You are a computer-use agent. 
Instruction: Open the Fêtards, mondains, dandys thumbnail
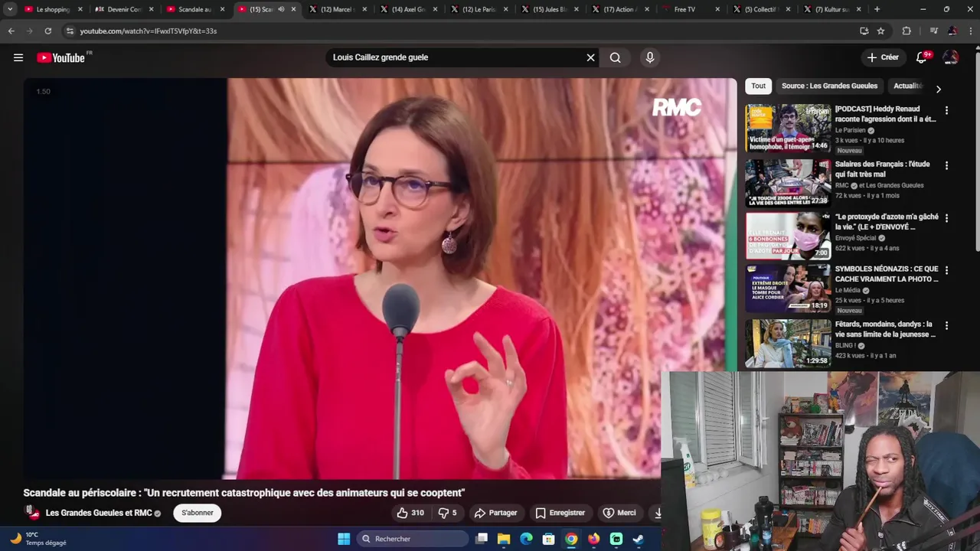pos(788,343)
